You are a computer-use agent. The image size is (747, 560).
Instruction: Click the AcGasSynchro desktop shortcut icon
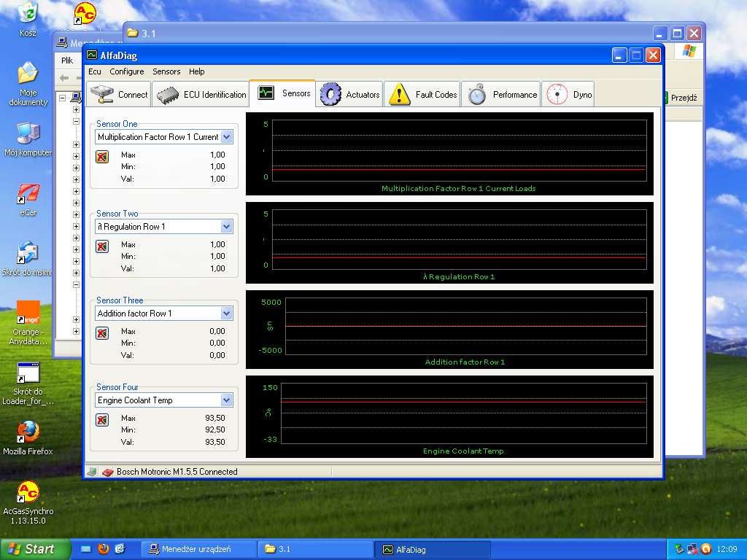28,492
